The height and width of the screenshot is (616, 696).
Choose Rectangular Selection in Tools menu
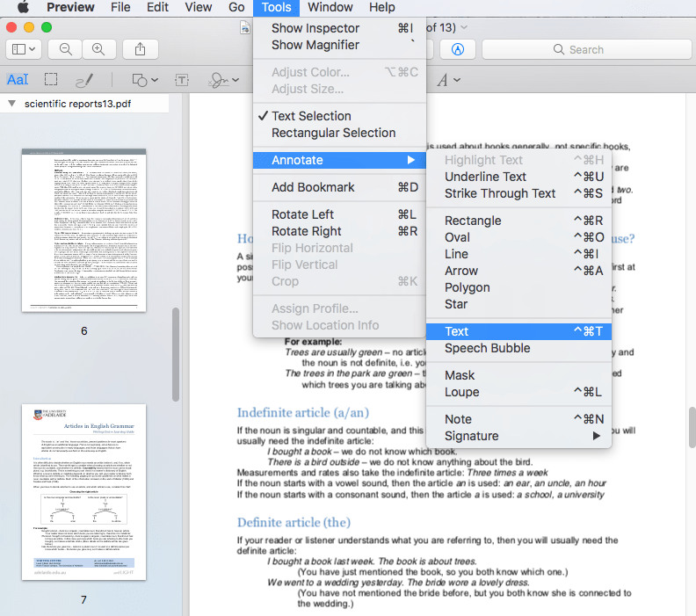333,133
